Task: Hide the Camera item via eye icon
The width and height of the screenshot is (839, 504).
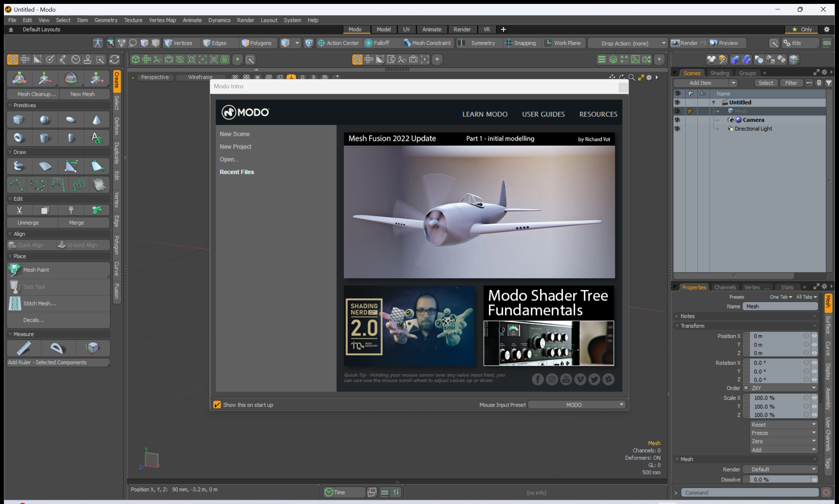Action: pos(677,120)
